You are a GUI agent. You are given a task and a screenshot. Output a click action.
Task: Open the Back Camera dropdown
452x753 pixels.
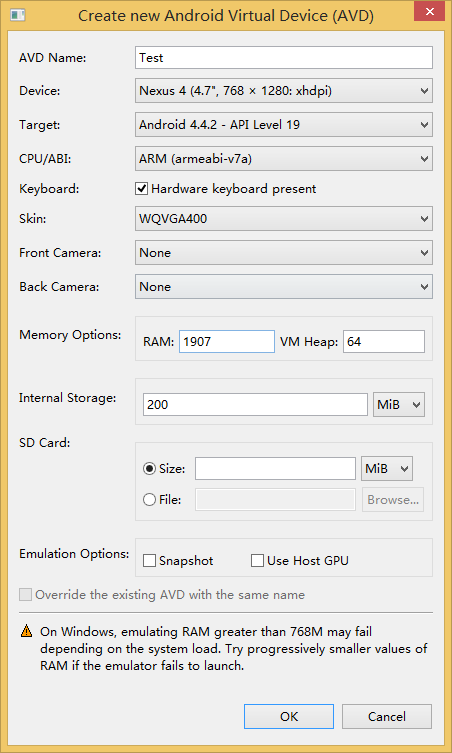(284, 287)
